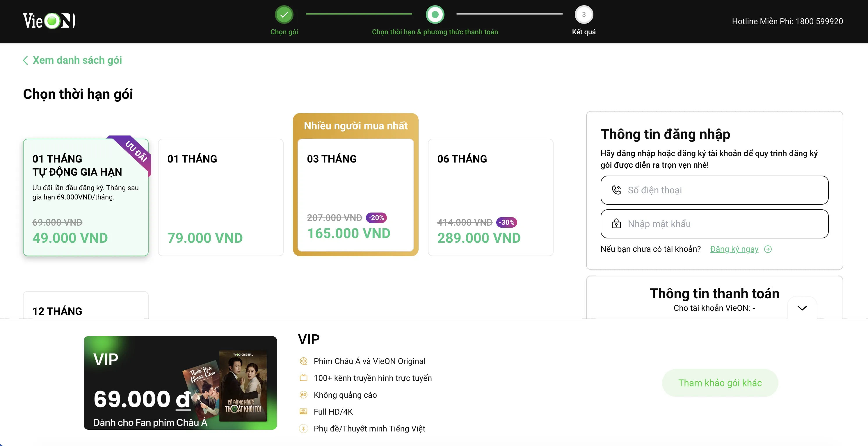Click the lock icon in the password field
This screenshot has height=446, width=868.
click(616, 224)
